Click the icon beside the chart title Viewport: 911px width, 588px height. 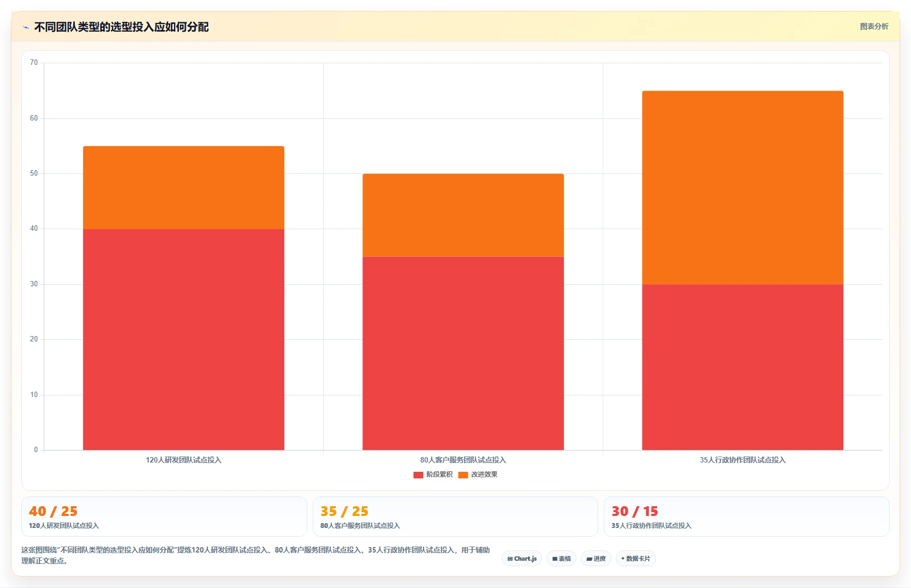26,27
